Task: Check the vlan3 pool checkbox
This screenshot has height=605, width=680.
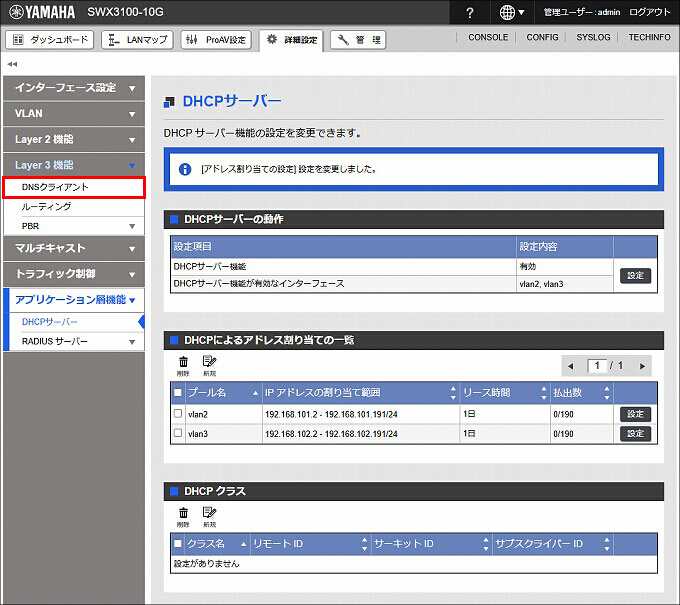Action: 178,434
